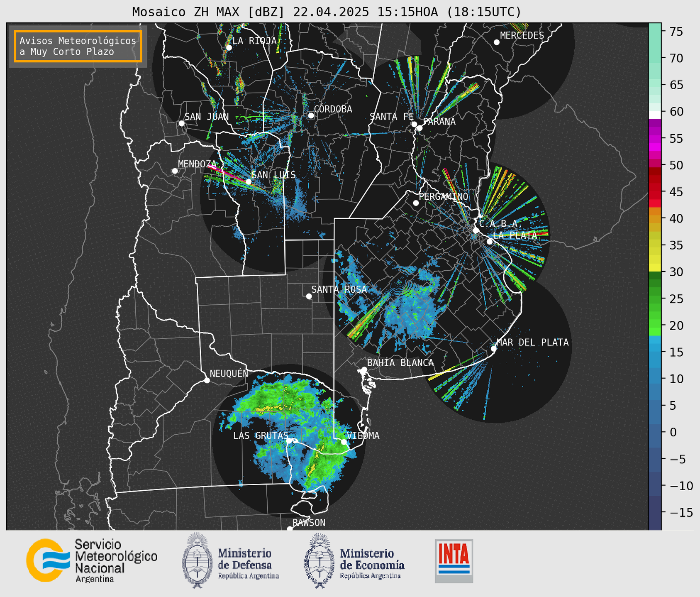Click the Santa Rosa city marker
Image resolution: width=700 pixels, height=597 pixels.
point(309,296)
